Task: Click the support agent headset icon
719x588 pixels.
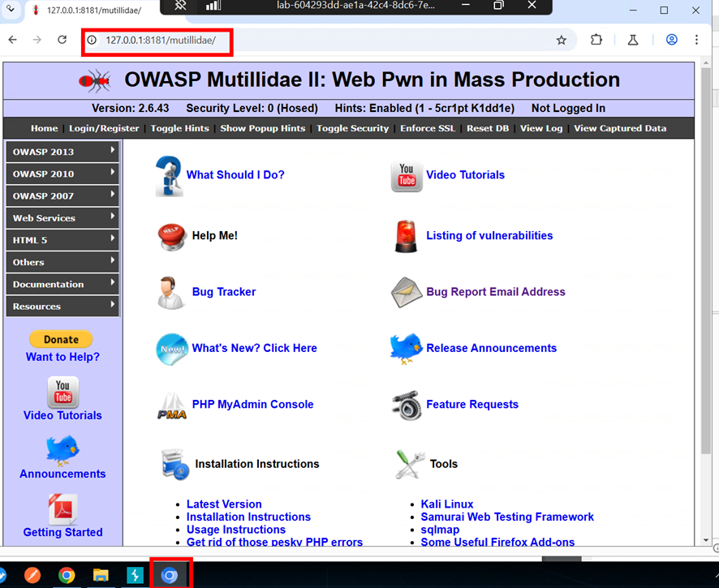Action: [x=170, y=293]
